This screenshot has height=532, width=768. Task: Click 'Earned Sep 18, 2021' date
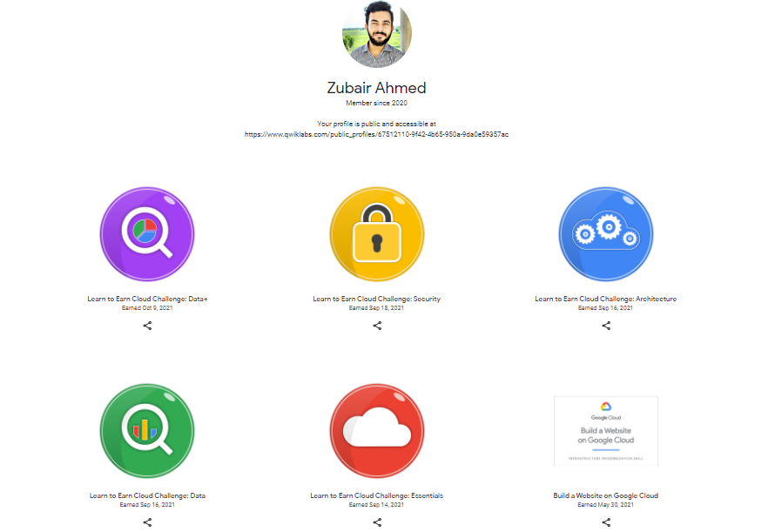click(x=377, y=308)
